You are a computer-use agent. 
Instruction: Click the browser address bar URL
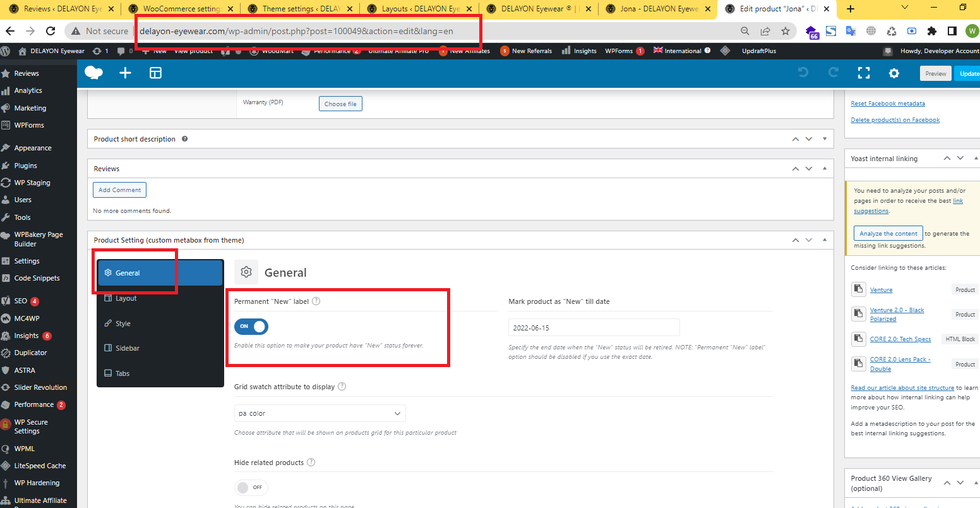296,31
